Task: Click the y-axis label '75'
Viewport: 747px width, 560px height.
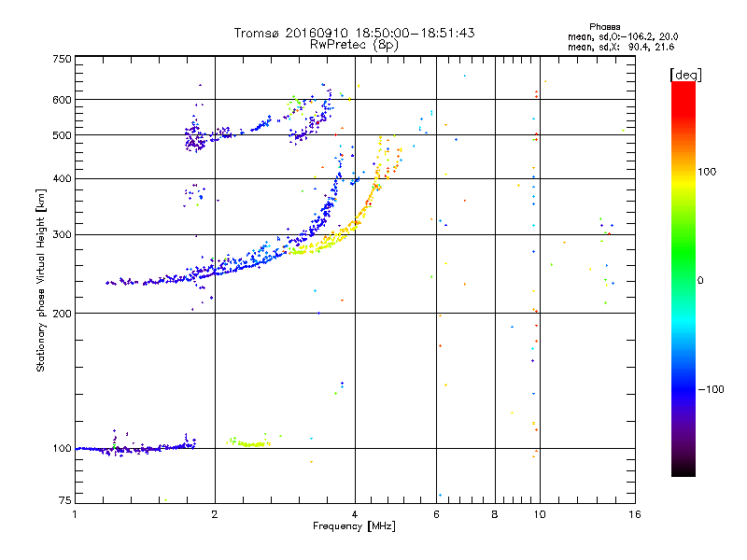Action: point(65,500)
